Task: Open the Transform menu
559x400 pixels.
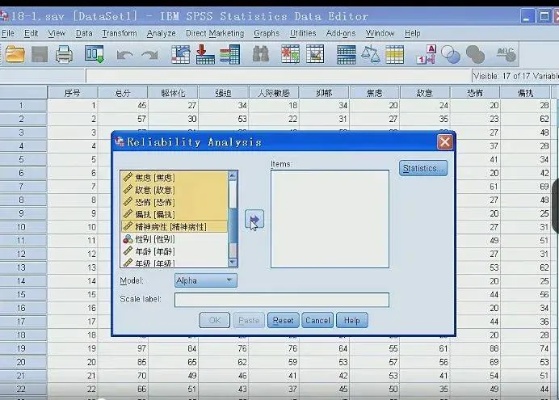Action: point(119,34)
